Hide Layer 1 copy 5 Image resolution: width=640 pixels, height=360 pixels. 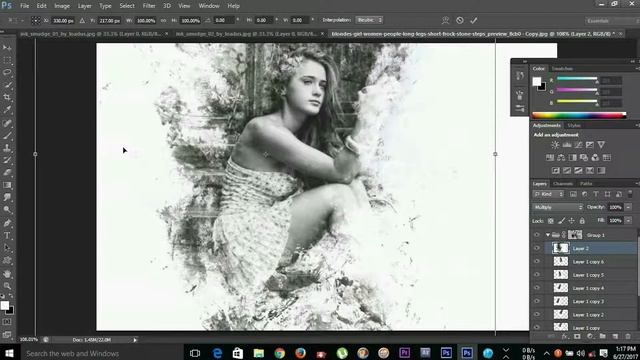pyautogui.click(x=537, y=275)
